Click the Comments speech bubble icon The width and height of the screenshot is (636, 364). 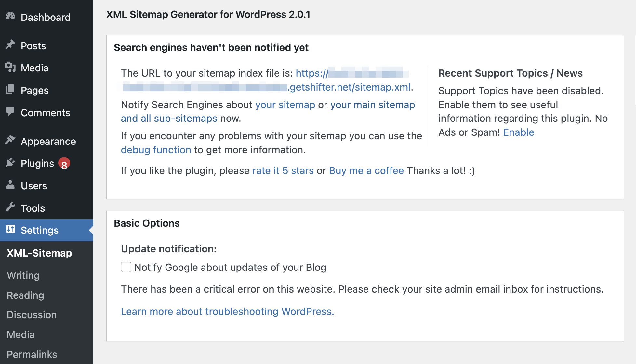tap(10, 112)
